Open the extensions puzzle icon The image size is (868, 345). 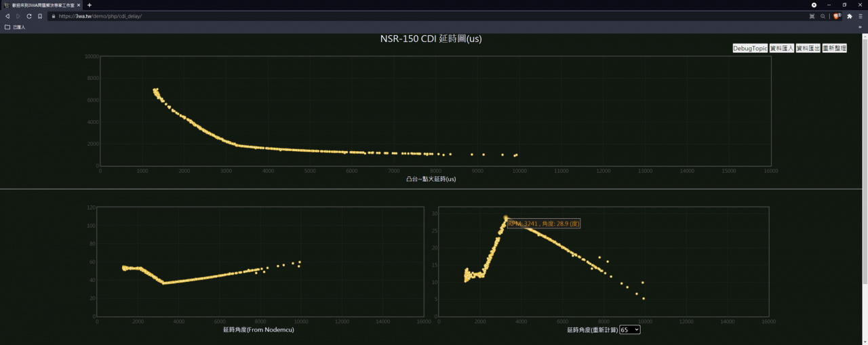click(x=850, y=16)
